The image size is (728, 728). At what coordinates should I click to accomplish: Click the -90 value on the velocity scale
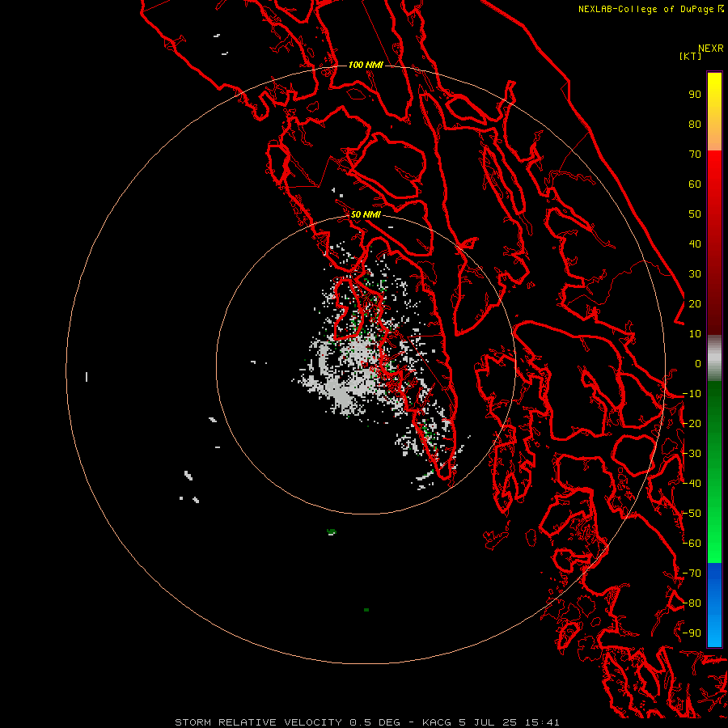tap(692, 633)
